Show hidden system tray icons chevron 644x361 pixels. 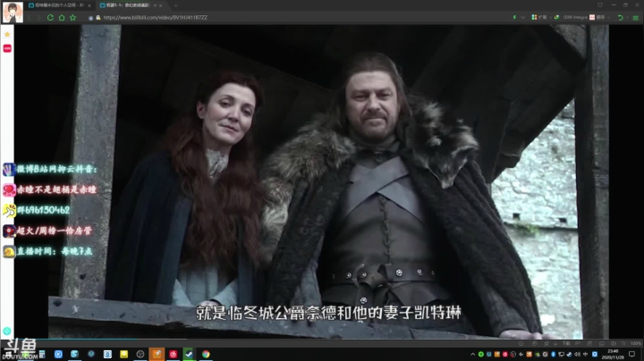point(473,355)
